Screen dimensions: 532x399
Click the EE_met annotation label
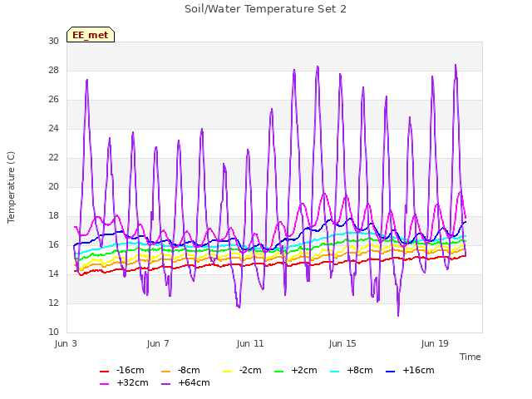(x=91, y=35)
